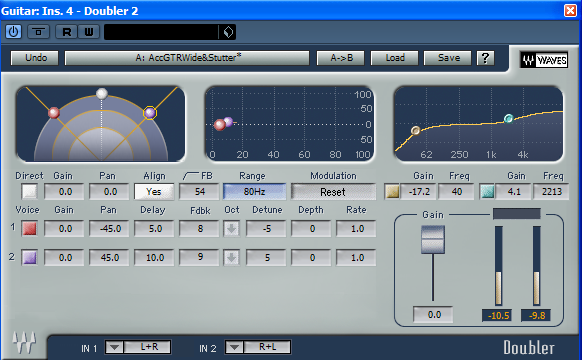Click Voice 1 Pan value -45.0
This screenshot has width=582, height=360.
tap(109, 229)
